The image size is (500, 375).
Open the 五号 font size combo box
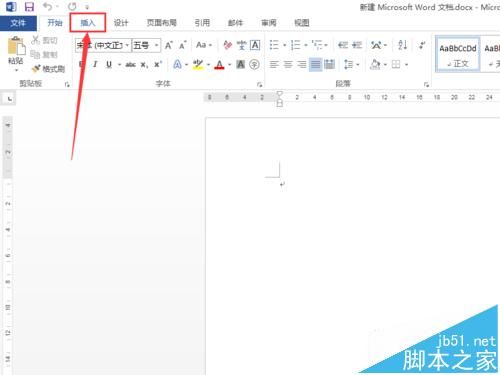point(146,45)
